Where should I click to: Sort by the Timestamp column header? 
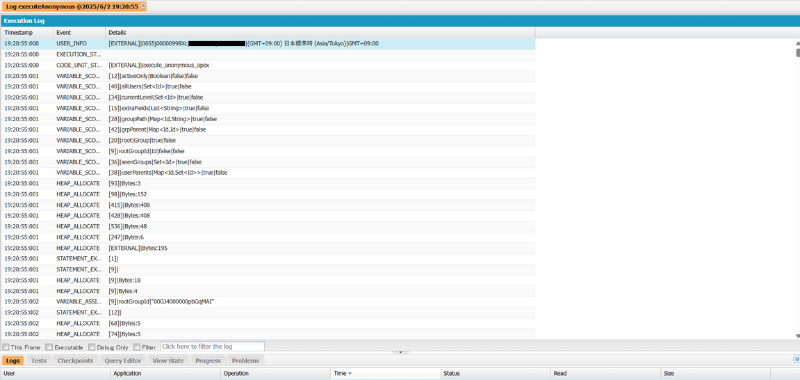(x=28, y=33)
